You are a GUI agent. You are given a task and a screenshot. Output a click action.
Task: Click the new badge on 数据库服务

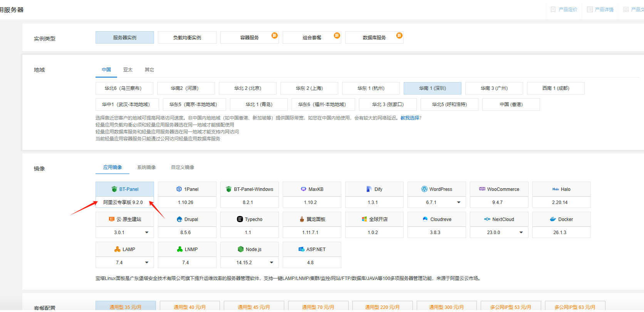pyautogui.click(x=399, y=35)
